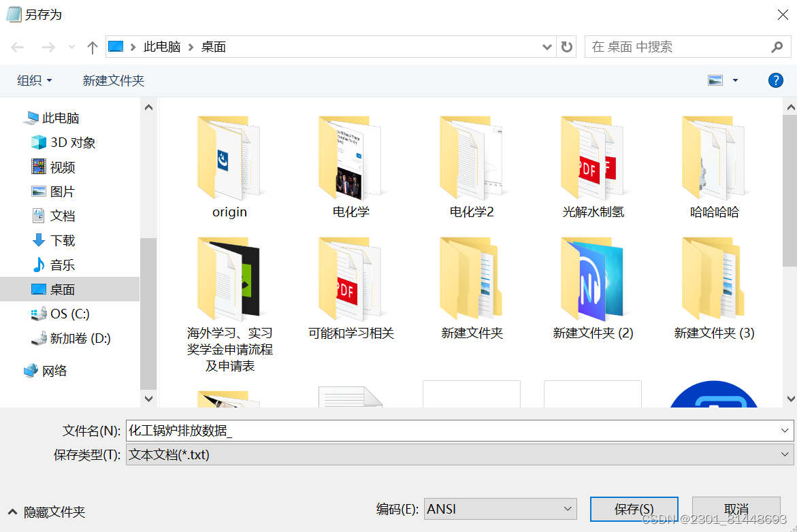Expand the address bar chevron
This screenshot has height=532, width=797.
tap(547, 46)
